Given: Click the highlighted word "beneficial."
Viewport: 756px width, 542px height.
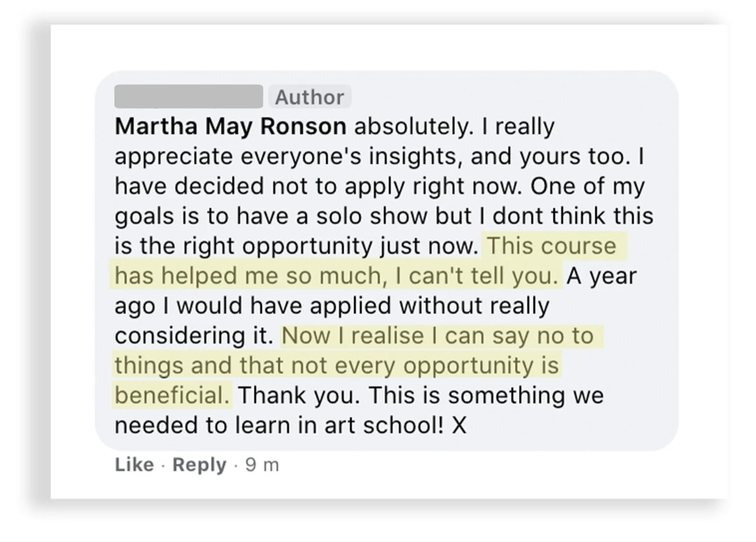Looking at the screenshot, I should click(172, 396).
